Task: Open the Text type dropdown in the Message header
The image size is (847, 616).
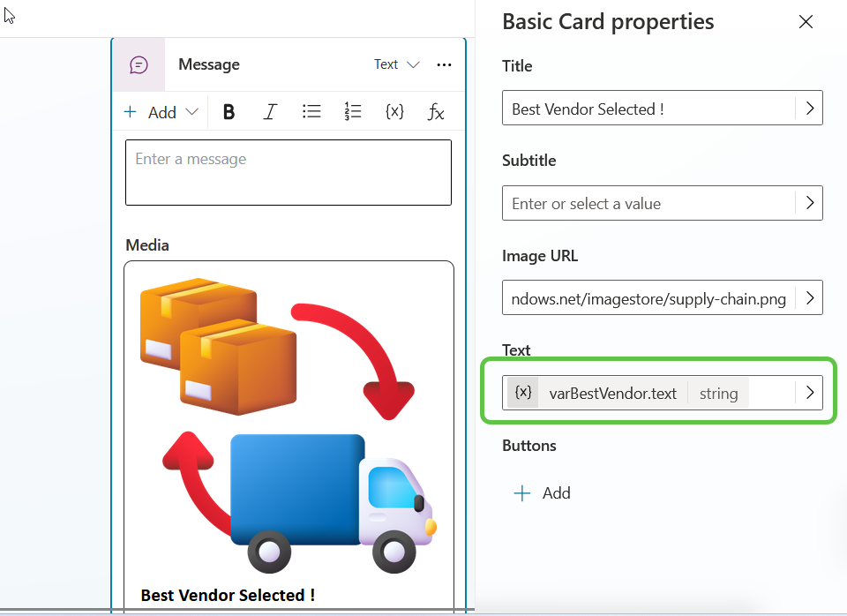Action: pos(395,64)
